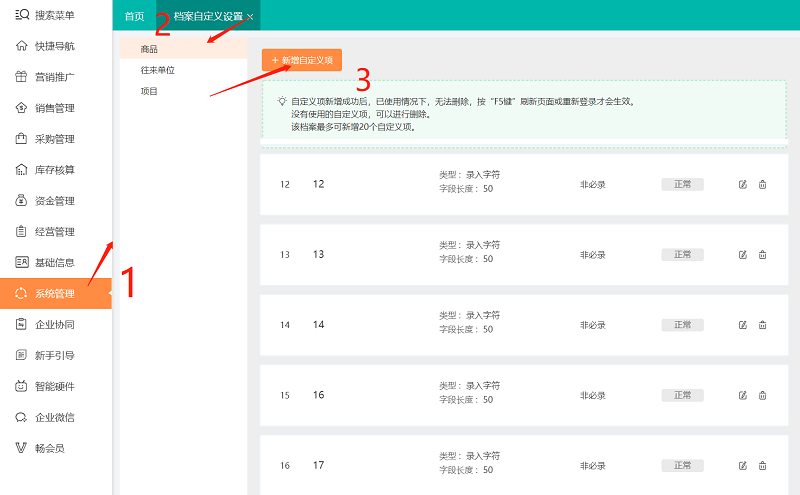Delete custom item 12 using trash icon
The height and width of the screenshot is (495, 800).
click(x=762, y=184)
